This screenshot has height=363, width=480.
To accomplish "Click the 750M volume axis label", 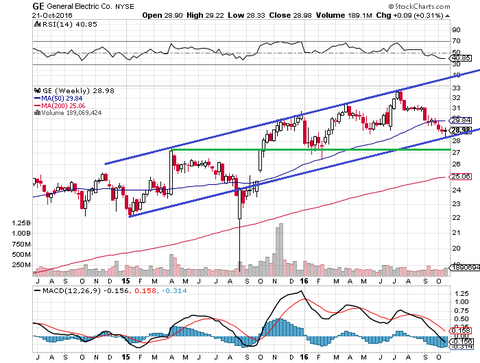I will pos(22,244).
